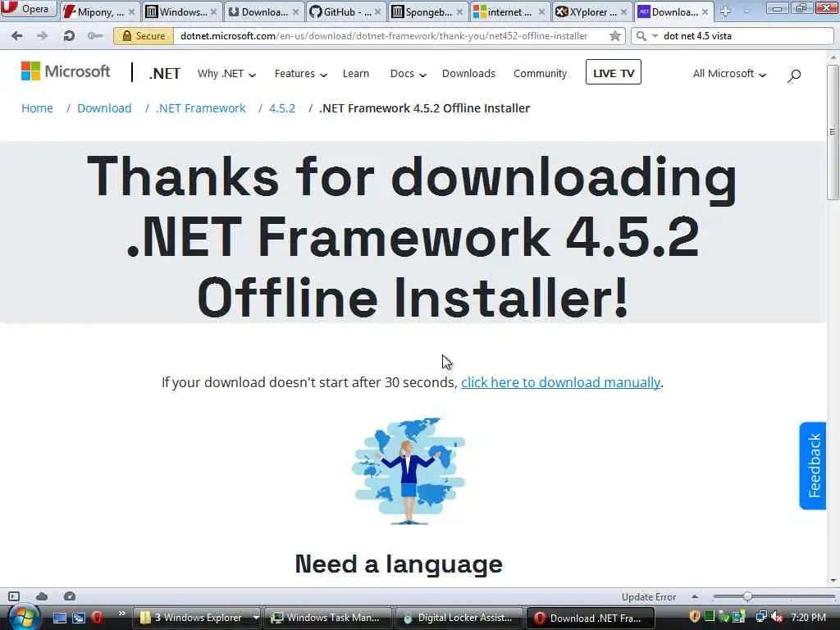The width and height of the screenshot is (840, 630).
Task: Reload the current page
Action: pyautogui.click(x=69, y=36)
